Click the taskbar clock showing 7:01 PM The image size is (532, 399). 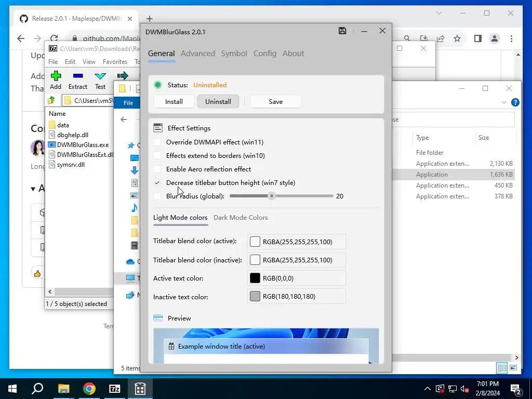click(x=487, y=389)
